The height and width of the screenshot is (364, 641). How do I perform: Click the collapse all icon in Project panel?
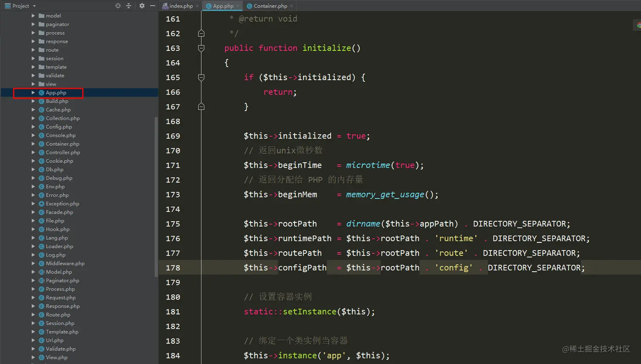pyautogui.click(x=129, y=6)
